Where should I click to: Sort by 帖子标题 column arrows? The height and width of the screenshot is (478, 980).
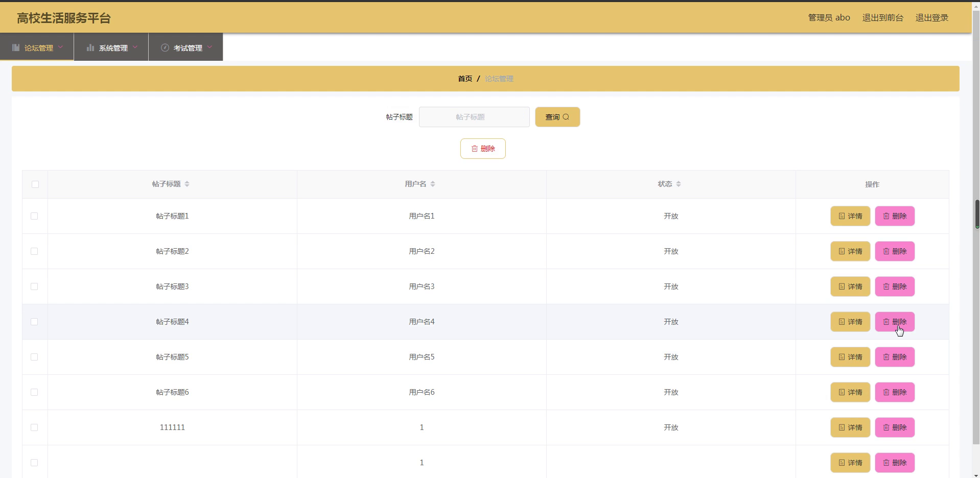tap(187, 184)
